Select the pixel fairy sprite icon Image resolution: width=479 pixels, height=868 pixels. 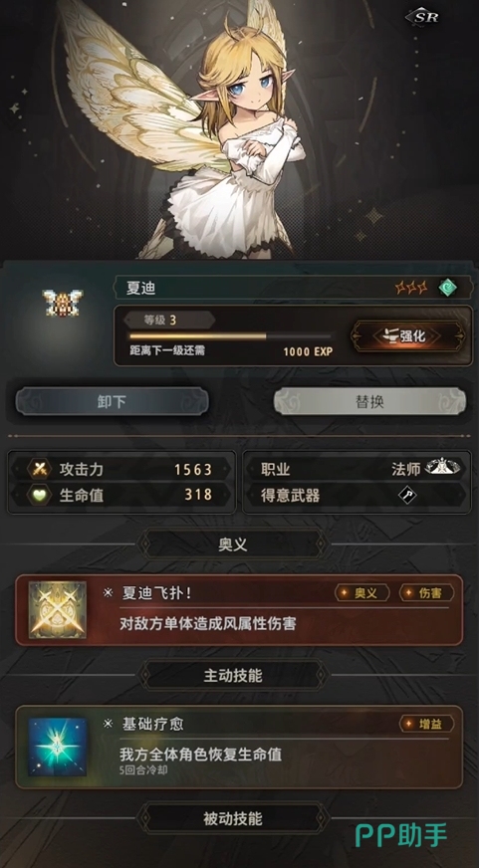63,303
